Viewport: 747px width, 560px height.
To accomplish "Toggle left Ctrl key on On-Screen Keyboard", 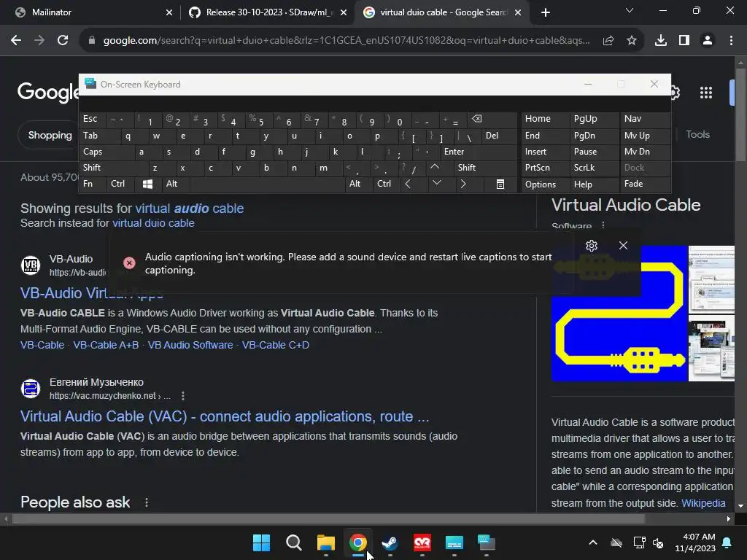I will [120, 184].
